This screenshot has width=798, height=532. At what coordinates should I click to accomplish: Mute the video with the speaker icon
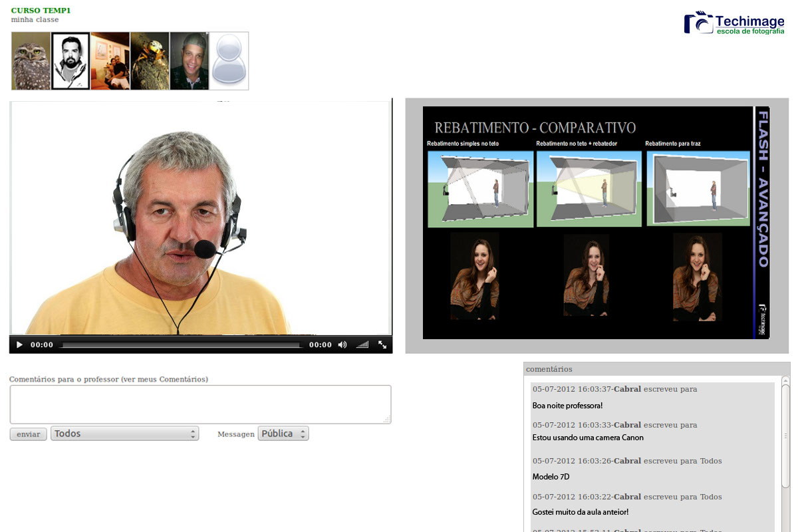pyautogui.click(x=342, y=345)
